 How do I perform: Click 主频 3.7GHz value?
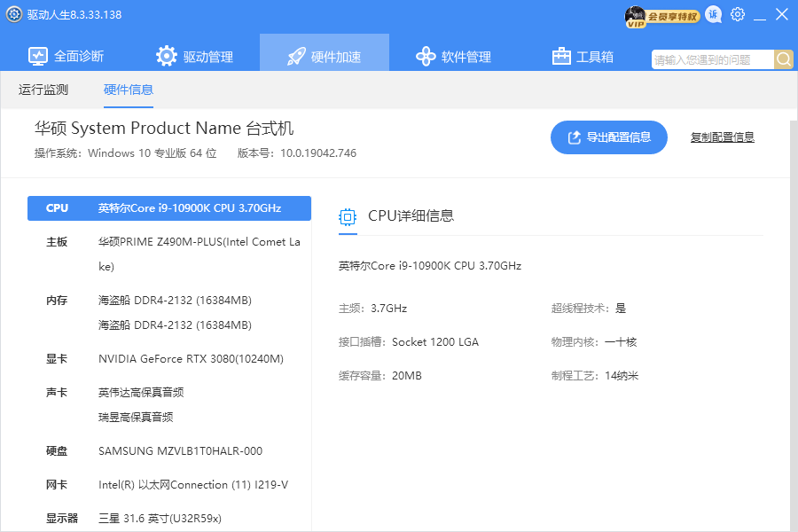(x=389, y=309)
